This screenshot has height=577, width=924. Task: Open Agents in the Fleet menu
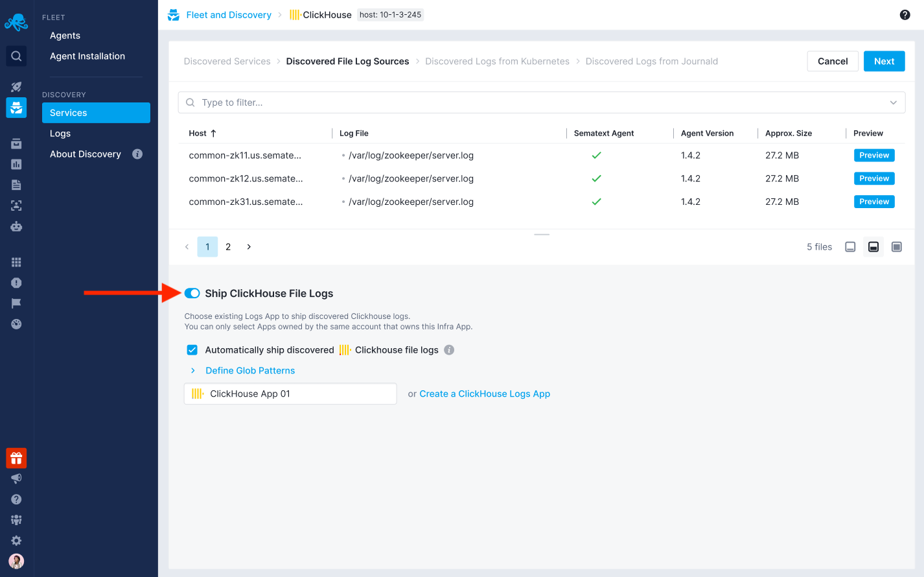coord(65,36)
